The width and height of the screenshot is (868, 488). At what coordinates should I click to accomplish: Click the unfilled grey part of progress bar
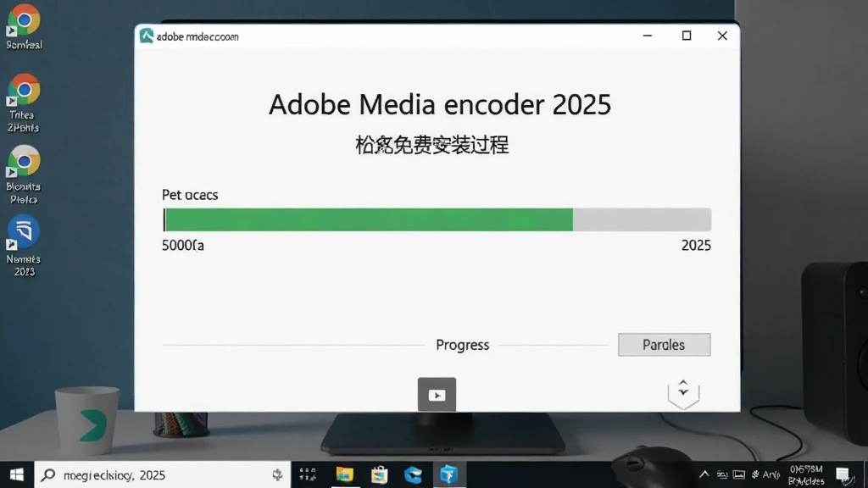tap(643, 219)
